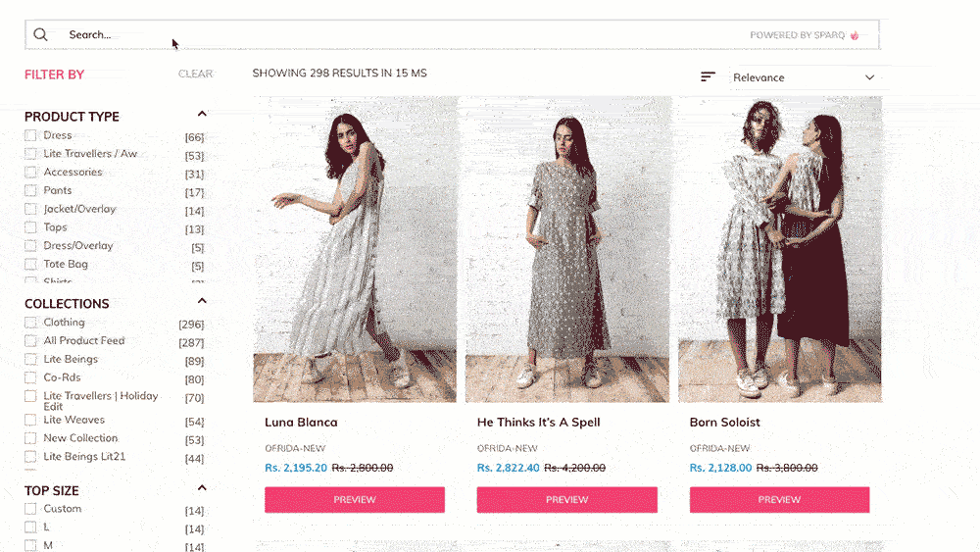Open the He Thinks It's A Spell title
This screenshot has width=980, height=552.
538,423
